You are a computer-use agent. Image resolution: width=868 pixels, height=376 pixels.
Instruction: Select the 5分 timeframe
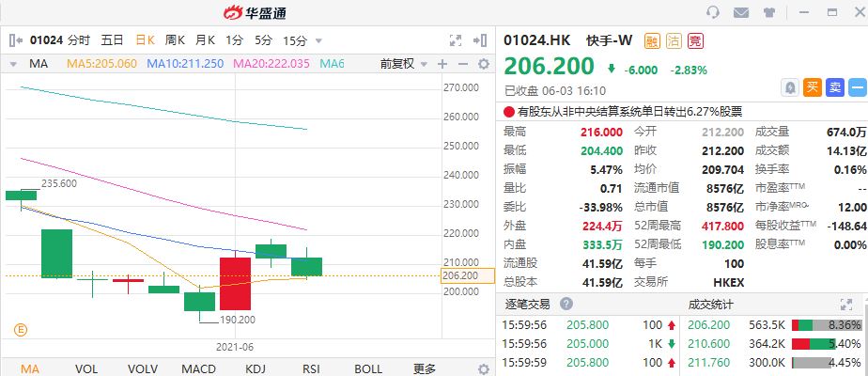[263, 40]
